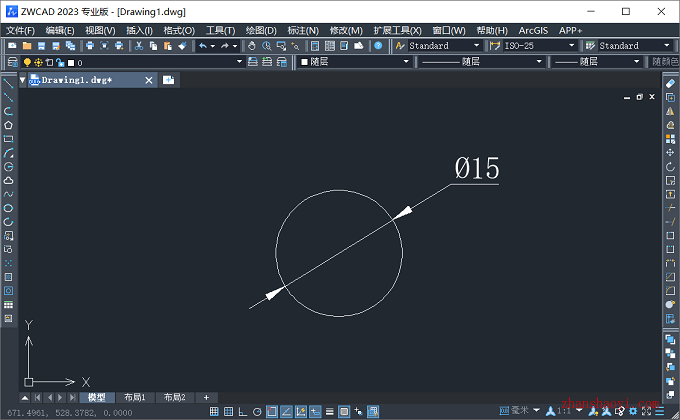Image resolution: width=680 pixels, height=420 pixels.
Task: Click the Copy icon in toolbar
Action: tap(153, 46)
